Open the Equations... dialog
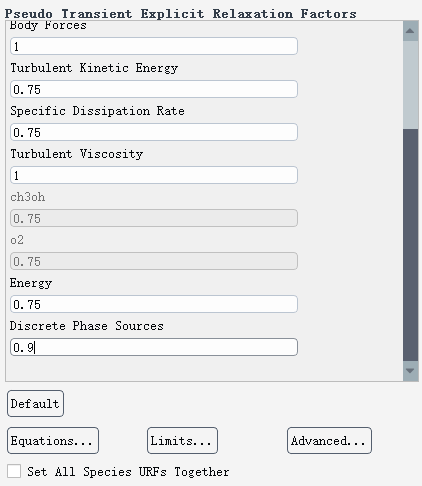The image size is (422, 486). pyautogui.click(x=53, y=441)
